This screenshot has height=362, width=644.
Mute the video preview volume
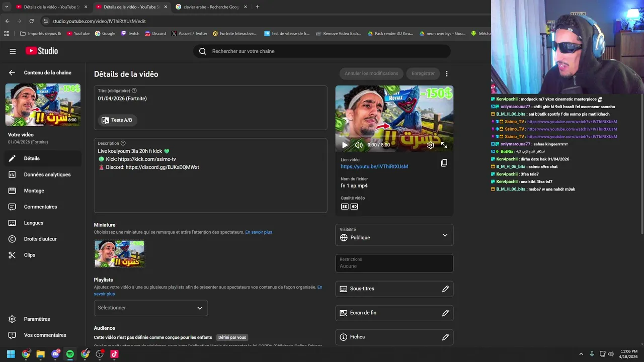(x=359, y=145)
